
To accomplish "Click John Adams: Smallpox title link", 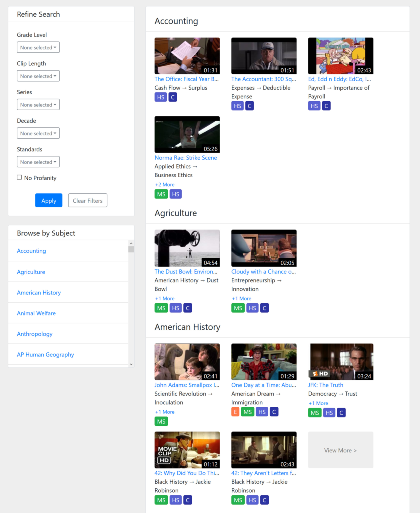I will 187,385.
